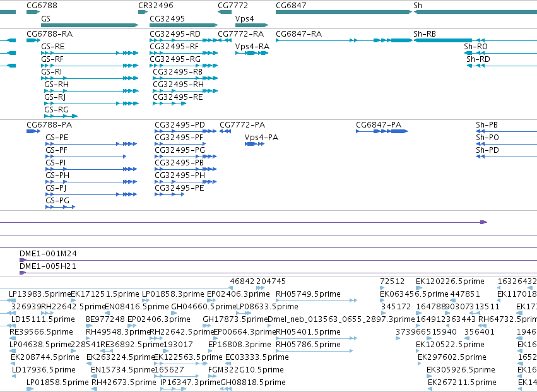This screenshot has width=537, height=392.
Task: Select transcript GS-RF
Action: click(52, 59)
